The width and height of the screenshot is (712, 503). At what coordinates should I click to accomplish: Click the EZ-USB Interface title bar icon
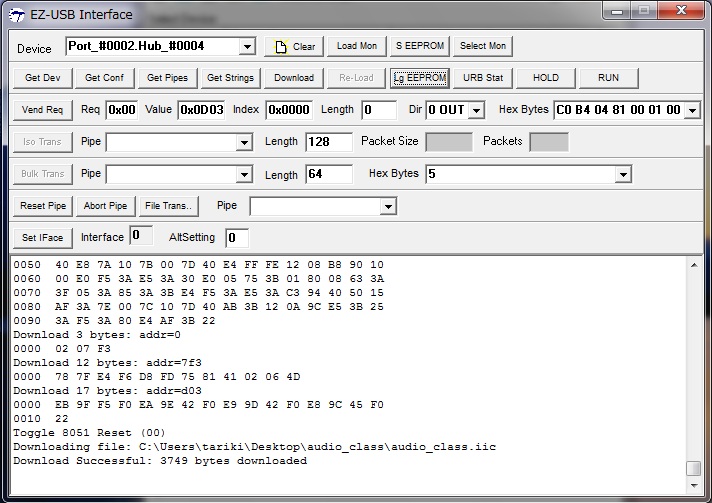pos(17,15)
